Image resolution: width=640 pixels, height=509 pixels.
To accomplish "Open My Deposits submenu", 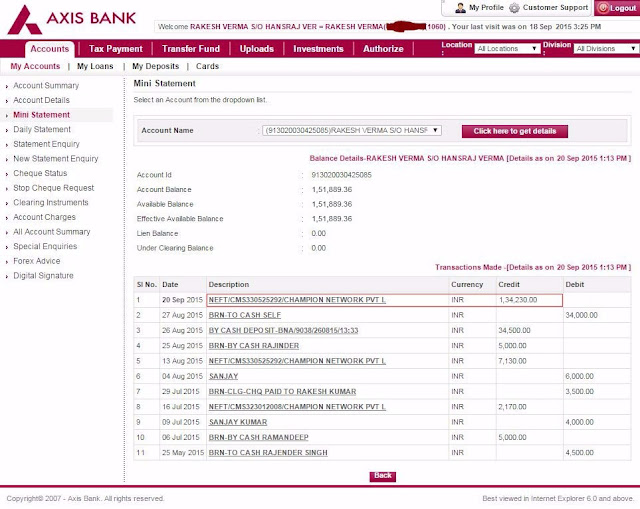I will [x=156, y=66].
